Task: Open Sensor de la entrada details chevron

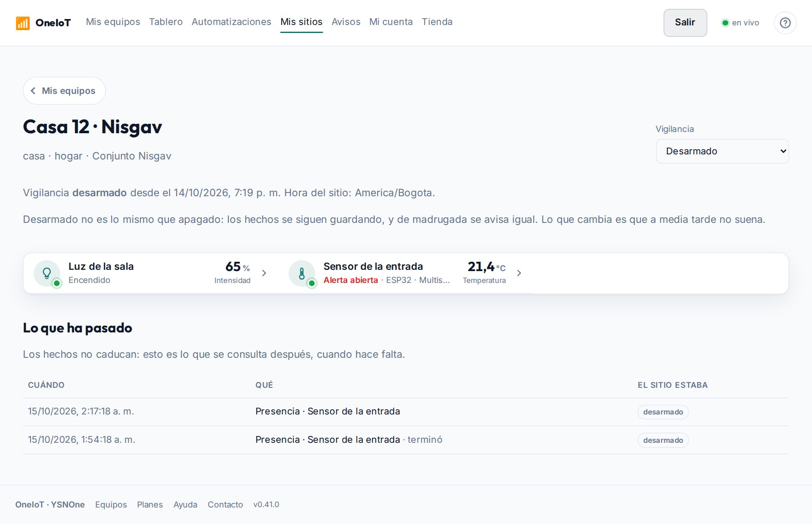Action: [519, 273]
